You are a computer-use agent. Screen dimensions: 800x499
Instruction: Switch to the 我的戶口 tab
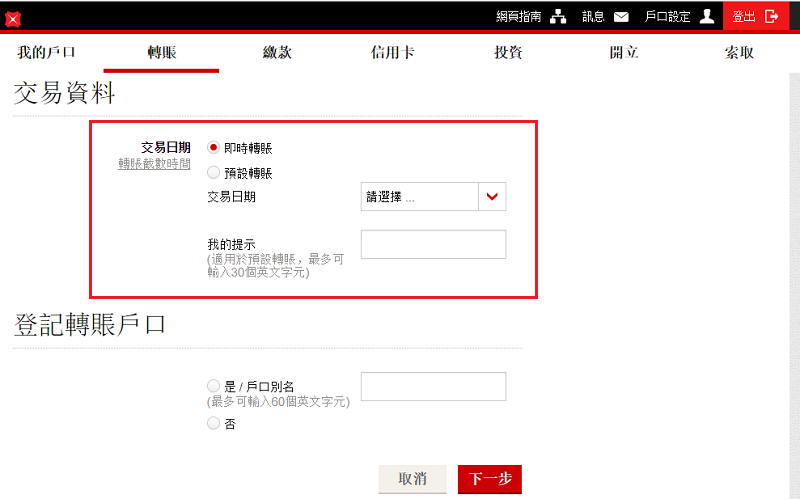[x=46, y=53]
